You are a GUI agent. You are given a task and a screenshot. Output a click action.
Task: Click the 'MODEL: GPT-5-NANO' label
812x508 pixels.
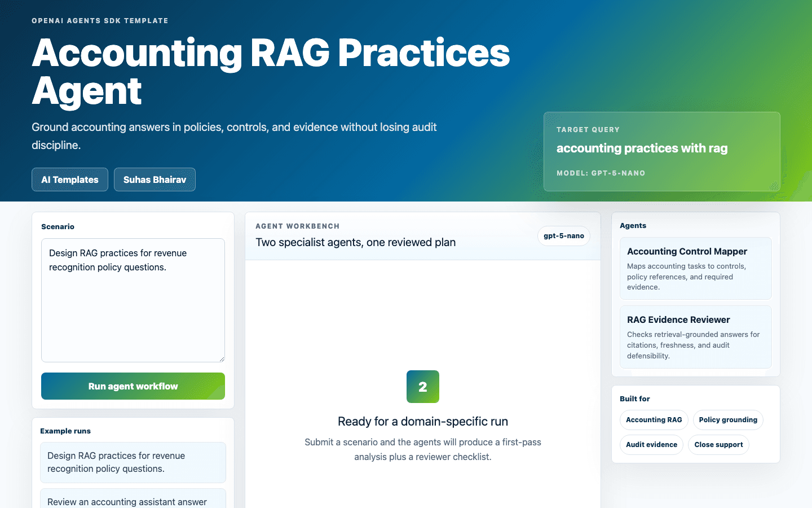(x=601, y=173)
